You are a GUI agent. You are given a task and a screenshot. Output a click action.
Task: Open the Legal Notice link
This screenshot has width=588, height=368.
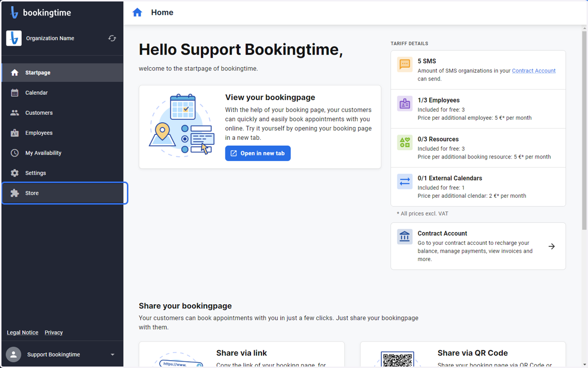tap(23, 333)
